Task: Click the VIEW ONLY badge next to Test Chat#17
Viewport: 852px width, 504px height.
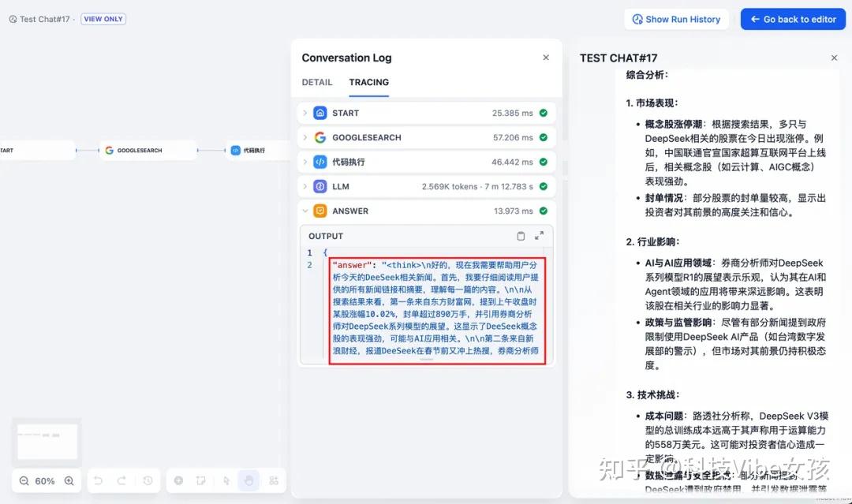Action: pos(103,18)
